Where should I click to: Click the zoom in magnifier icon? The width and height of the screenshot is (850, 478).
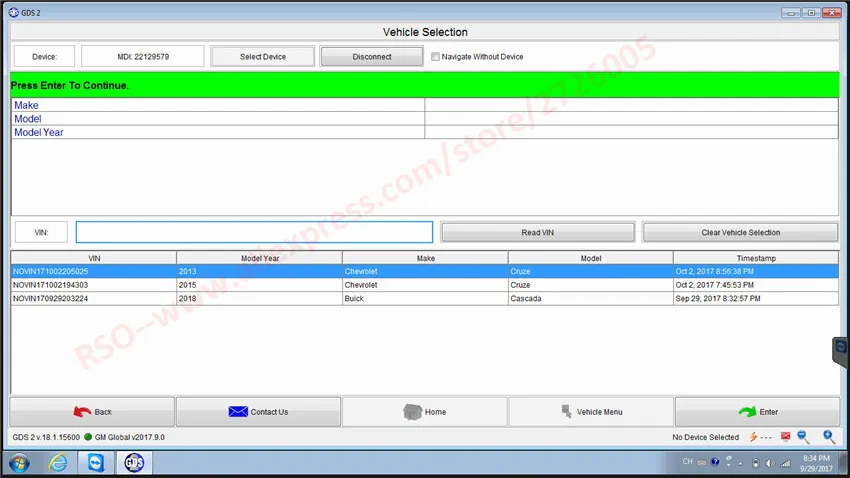(829, 437)
